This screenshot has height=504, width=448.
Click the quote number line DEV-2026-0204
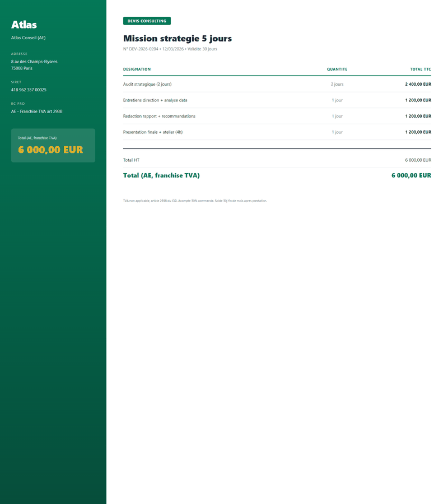point(170,49)
